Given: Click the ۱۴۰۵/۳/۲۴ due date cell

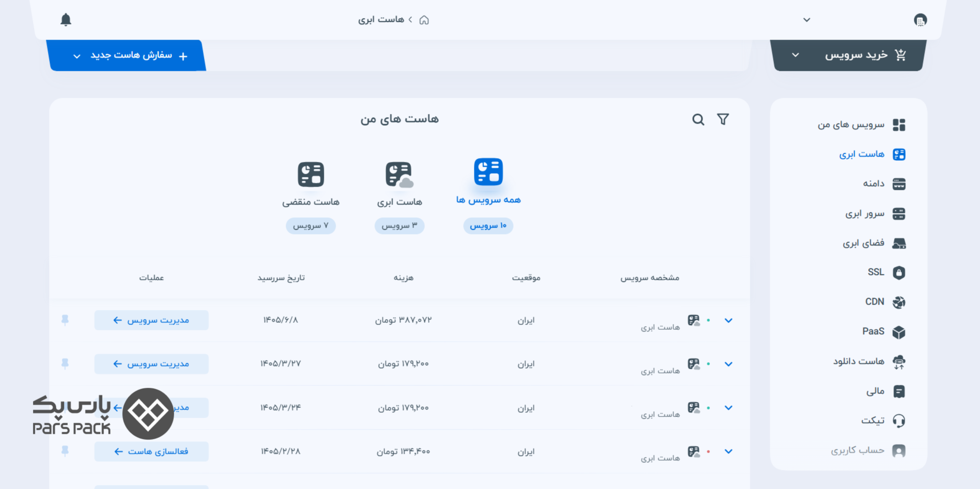Looking at the screenshot, I should (281, 407).
